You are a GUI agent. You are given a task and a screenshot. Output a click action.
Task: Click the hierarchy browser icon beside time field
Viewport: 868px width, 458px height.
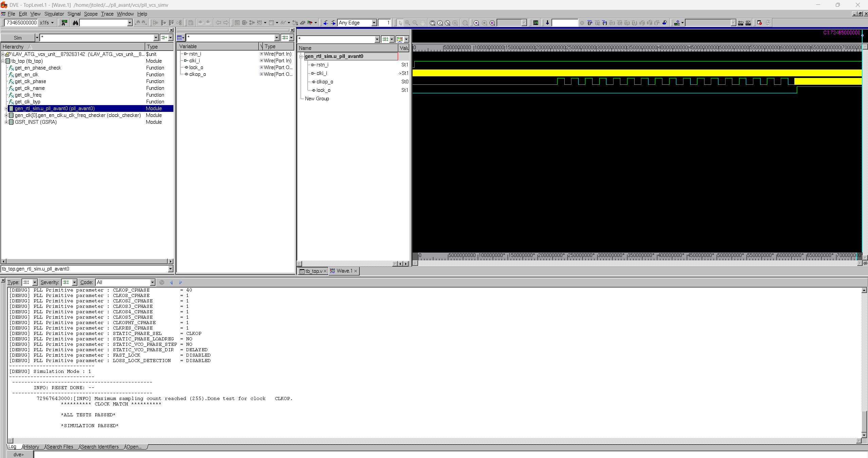coord(64,23)
